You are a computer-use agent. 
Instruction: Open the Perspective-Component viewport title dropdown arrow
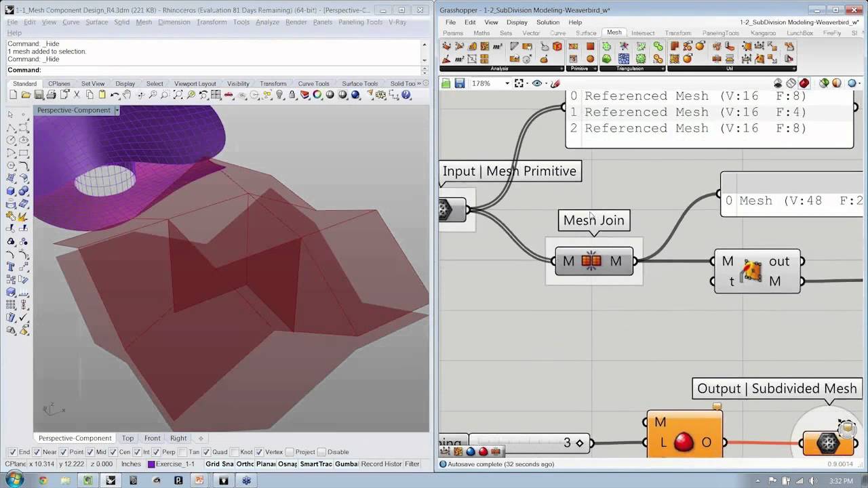tap(117, 110)
